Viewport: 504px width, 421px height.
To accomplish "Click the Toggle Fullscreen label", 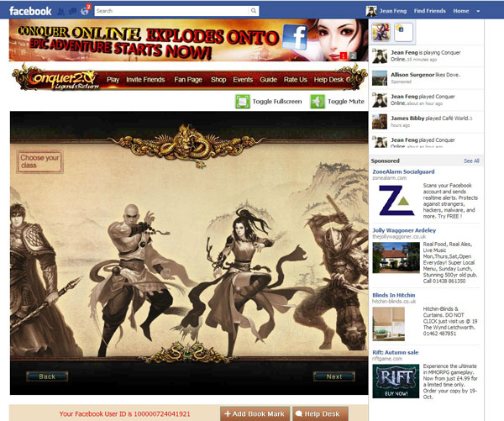I will click(277, 102).
